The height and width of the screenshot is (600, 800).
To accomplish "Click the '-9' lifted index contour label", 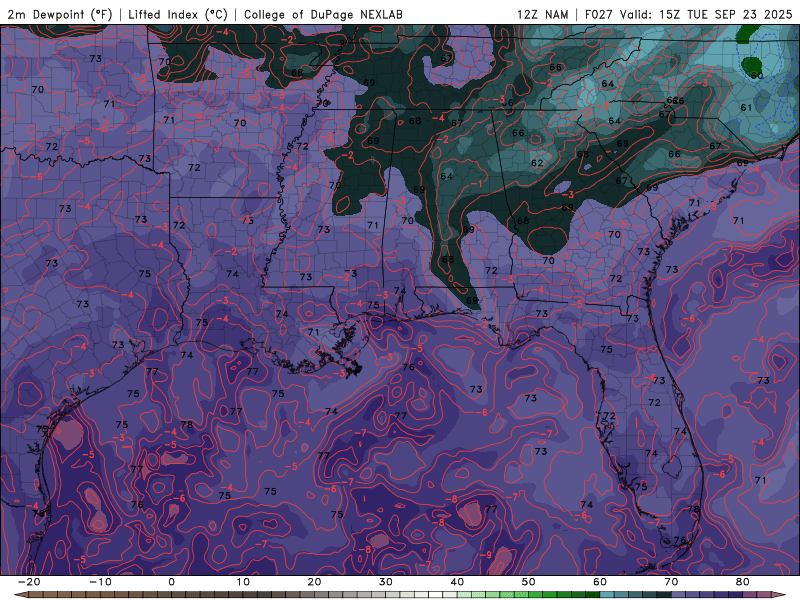I will coord(486,555).
